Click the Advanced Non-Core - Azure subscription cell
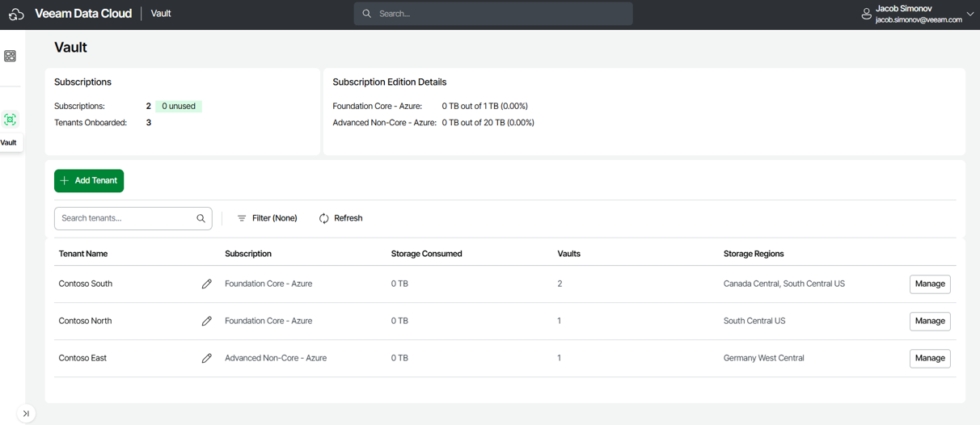Screen dimensions: 980x425 coord(276,358)
